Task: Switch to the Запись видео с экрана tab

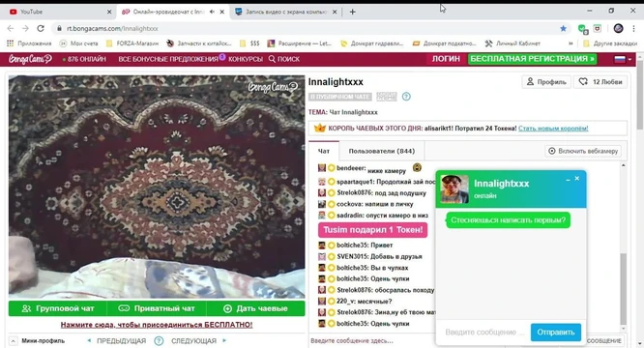Action: coord(286,12)
